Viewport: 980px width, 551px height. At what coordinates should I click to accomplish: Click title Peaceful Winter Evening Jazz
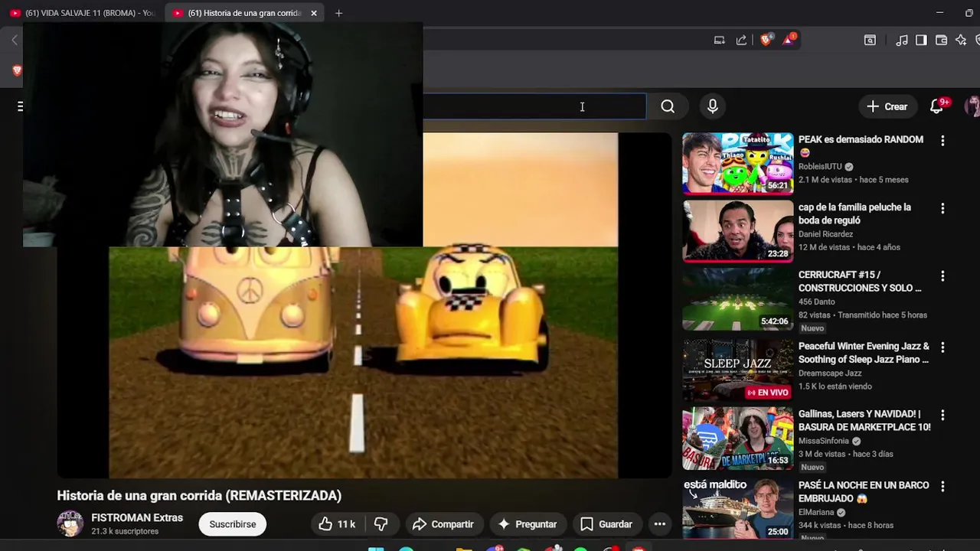(864, 353)
